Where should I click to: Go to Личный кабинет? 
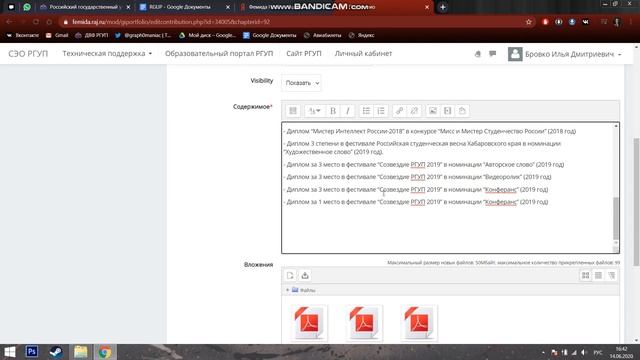(363, 53)
